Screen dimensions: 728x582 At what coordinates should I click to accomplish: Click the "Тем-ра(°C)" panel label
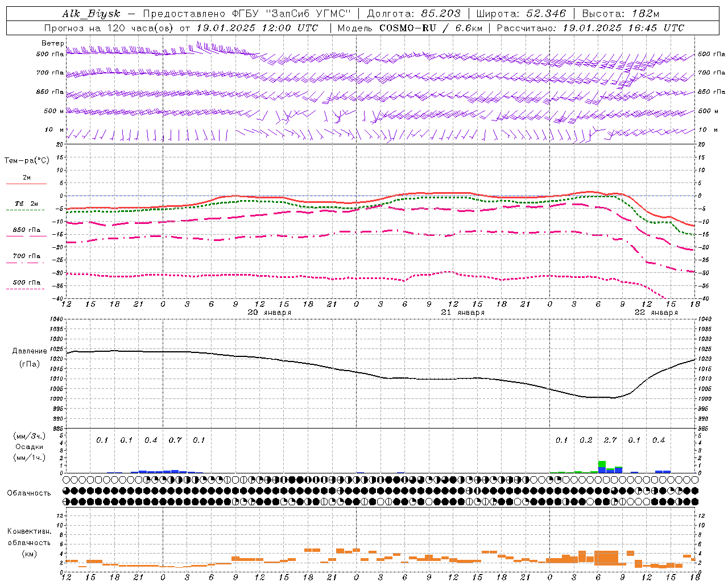click(27, 161)
